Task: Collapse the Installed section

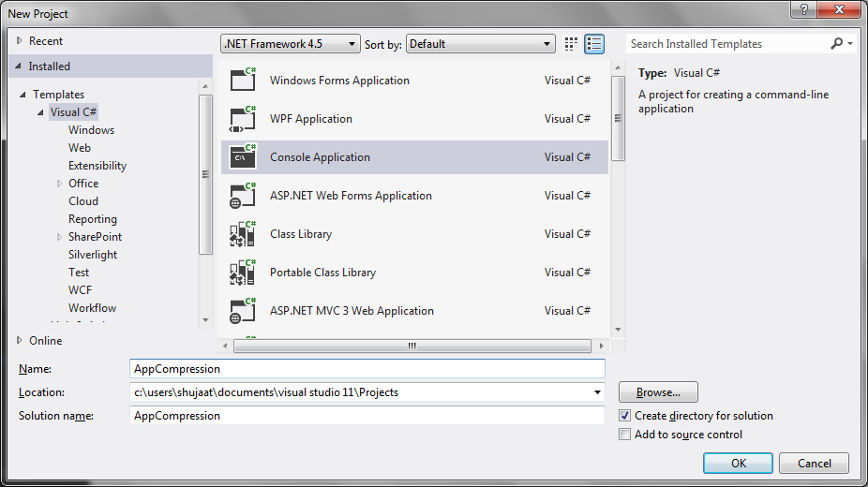Action: point(18,66)
